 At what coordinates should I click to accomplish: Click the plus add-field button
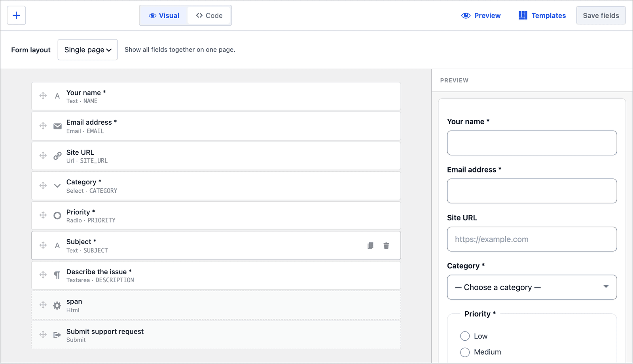tap(16, 15)
